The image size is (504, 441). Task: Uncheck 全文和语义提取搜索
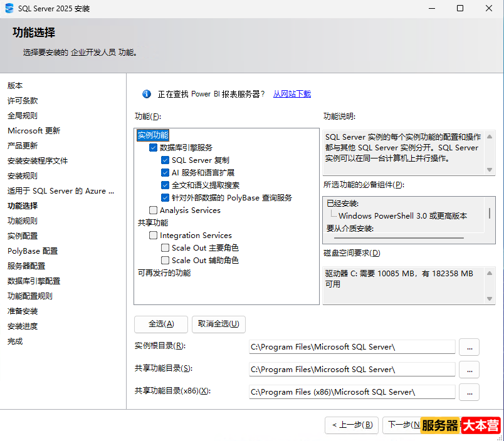[164, 185]
